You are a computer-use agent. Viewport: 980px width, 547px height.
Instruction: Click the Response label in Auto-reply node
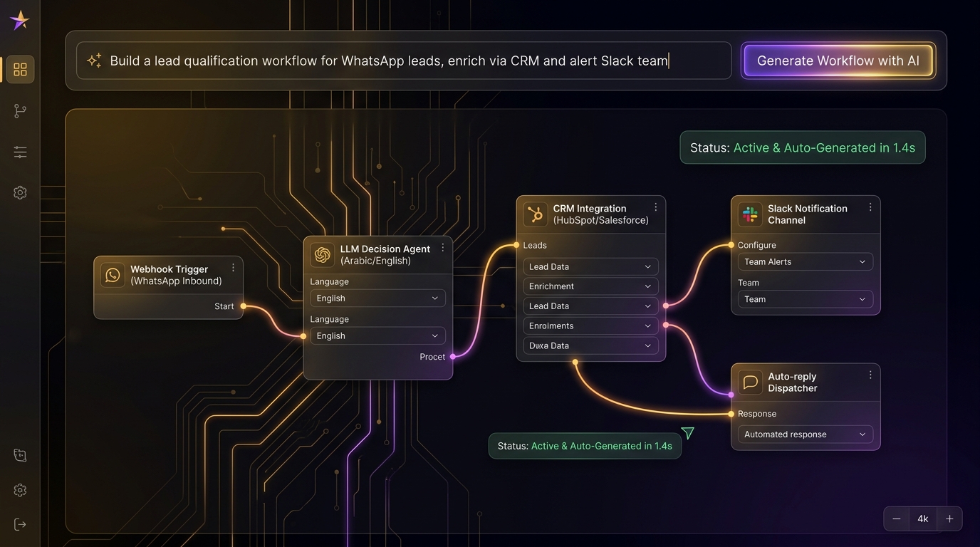757,414
